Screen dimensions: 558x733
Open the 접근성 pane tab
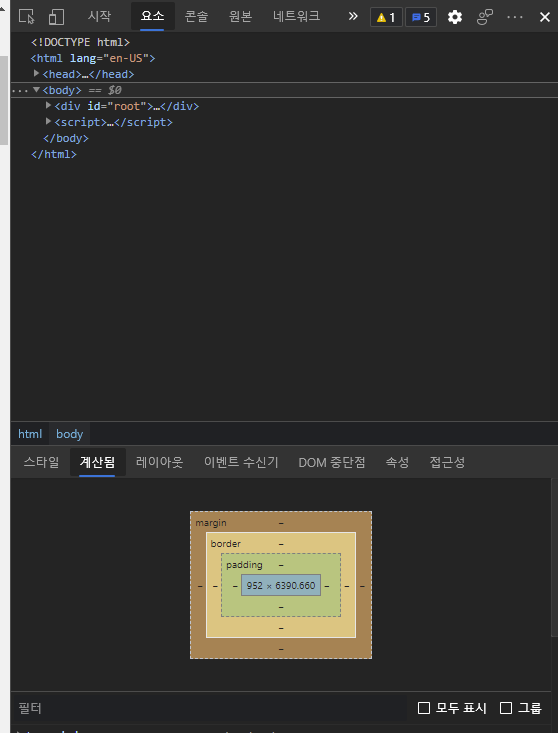[447, 462]
